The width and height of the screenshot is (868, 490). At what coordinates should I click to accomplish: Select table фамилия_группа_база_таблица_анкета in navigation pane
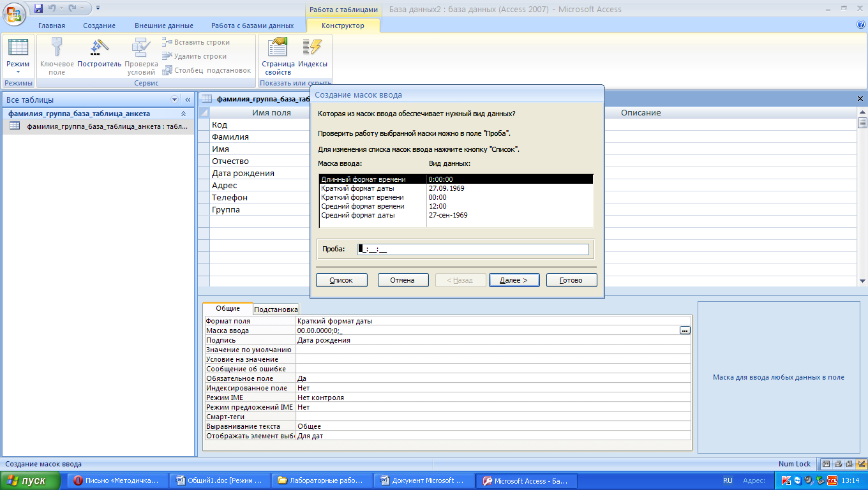point(99,126)
